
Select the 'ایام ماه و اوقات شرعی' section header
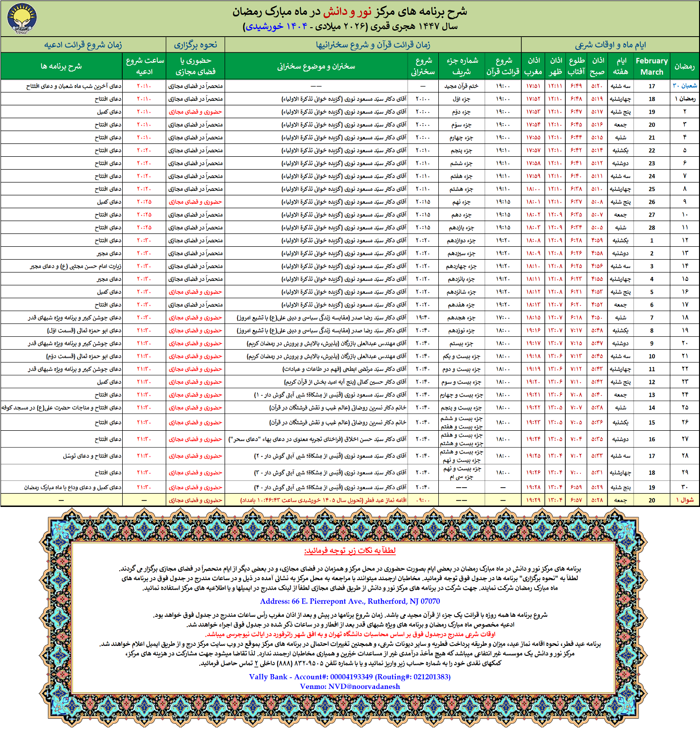point(610,45)
